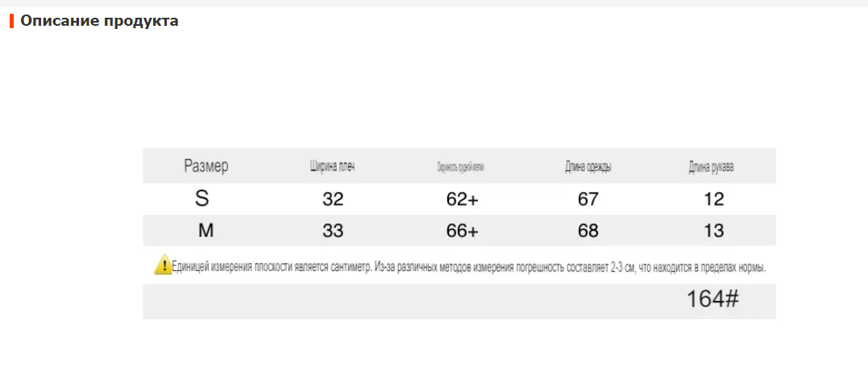Select the Размер column header
Image resolution: width=868 pixels, height=379 pixels.
coord(206,165)
